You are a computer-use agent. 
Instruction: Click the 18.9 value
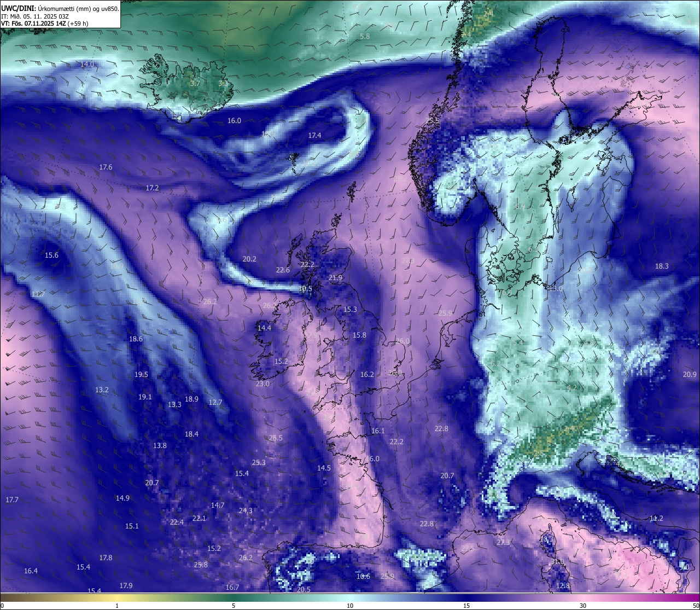coord(191,399)
